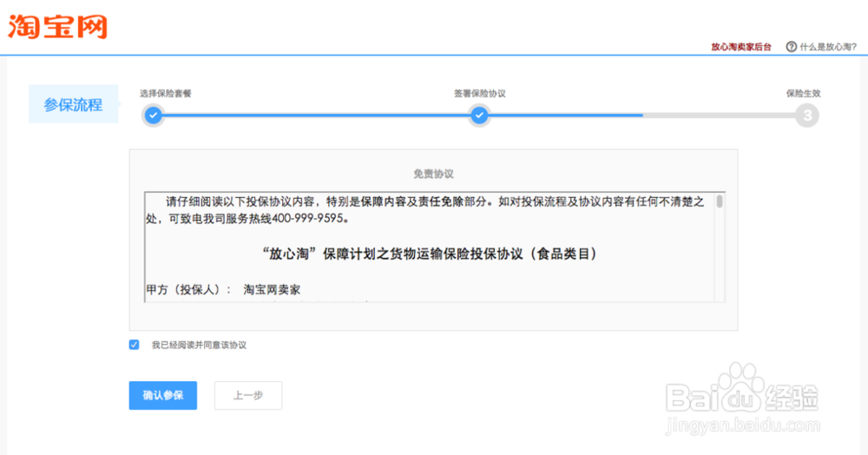Click the 淘宝网 logo
The image size is (868, 455).
(57, 27)
